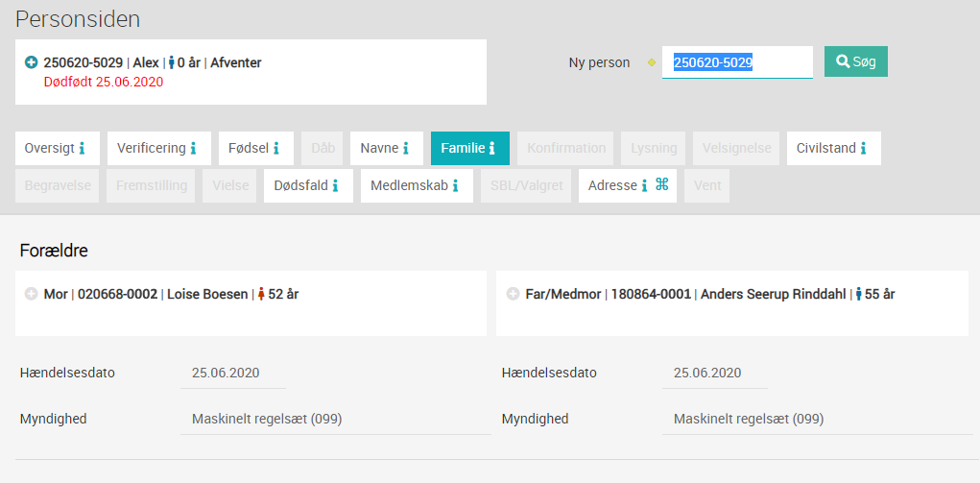The image size is (980, 483).
Task: Switch to the Fødsel tab
Action: 255,148
